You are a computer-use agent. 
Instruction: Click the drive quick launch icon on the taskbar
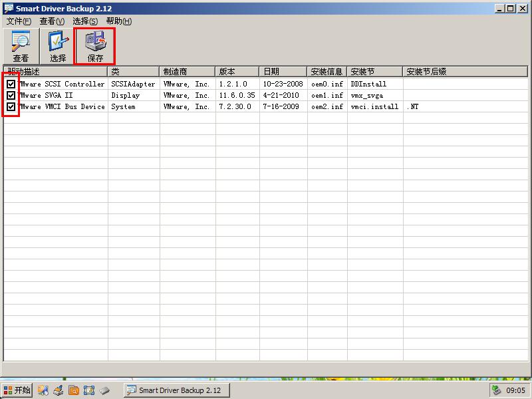(104, 390)
